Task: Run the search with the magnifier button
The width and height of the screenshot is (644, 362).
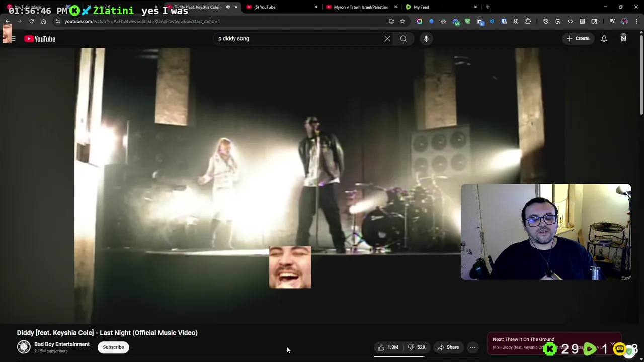Action: tap(404, 39)
